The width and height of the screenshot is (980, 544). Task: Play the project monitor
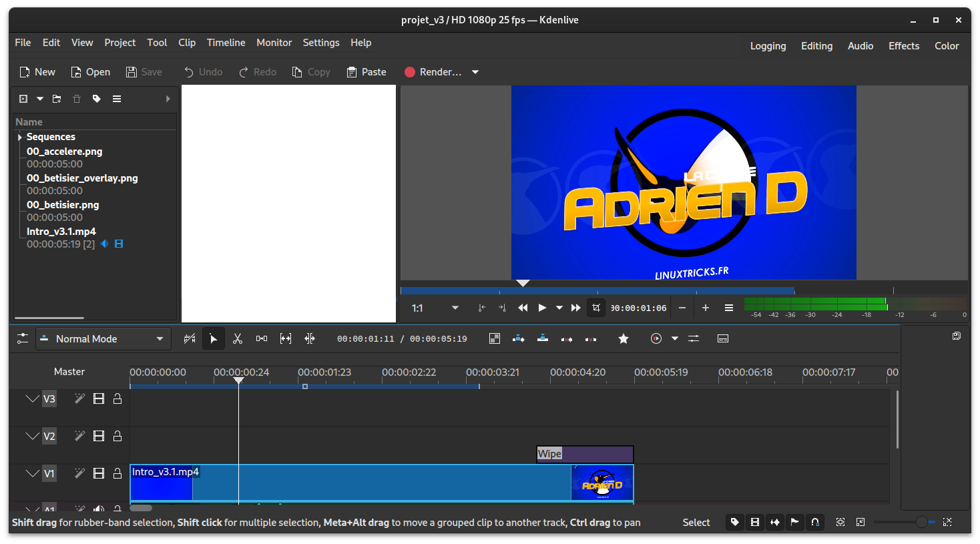click(x=542, y=308)
